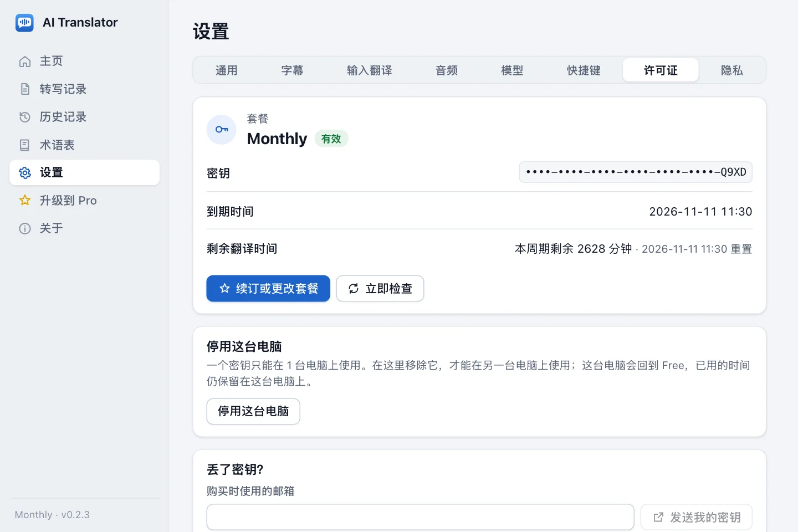The image size is (798, 532).
Task: Click the Monthly · v0.2.3 footer text
Action: [x=52, y=515]
